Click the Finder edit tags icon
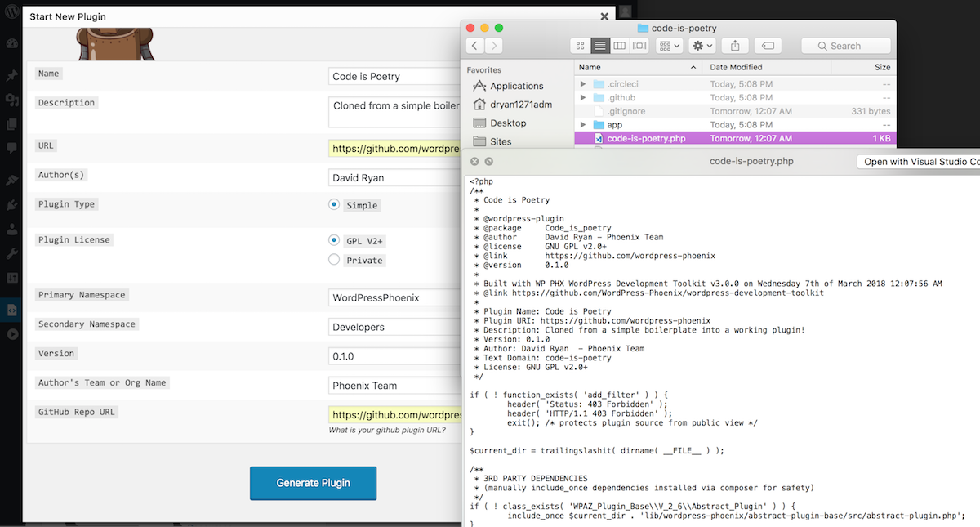Viewport: 980px width, 527px height. tap(768, 46)
